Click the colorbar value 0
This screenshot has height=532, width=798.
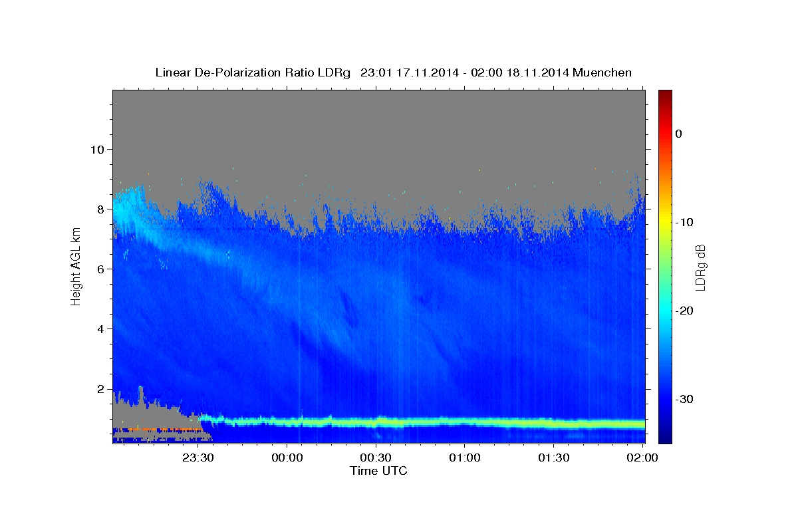pyautogui.click(x=679, y=134)
